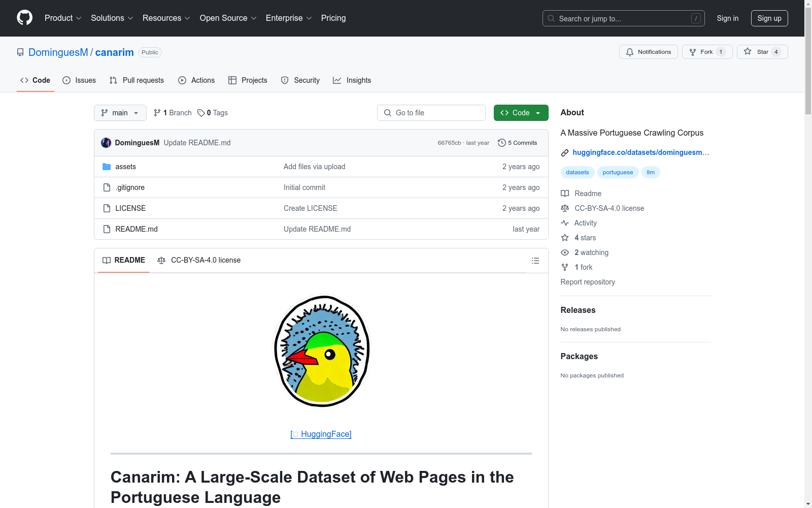This screenshot has height=508, width=812.
Task: Click the branch icon beside 1 Branch
Action: pos(157,113)
